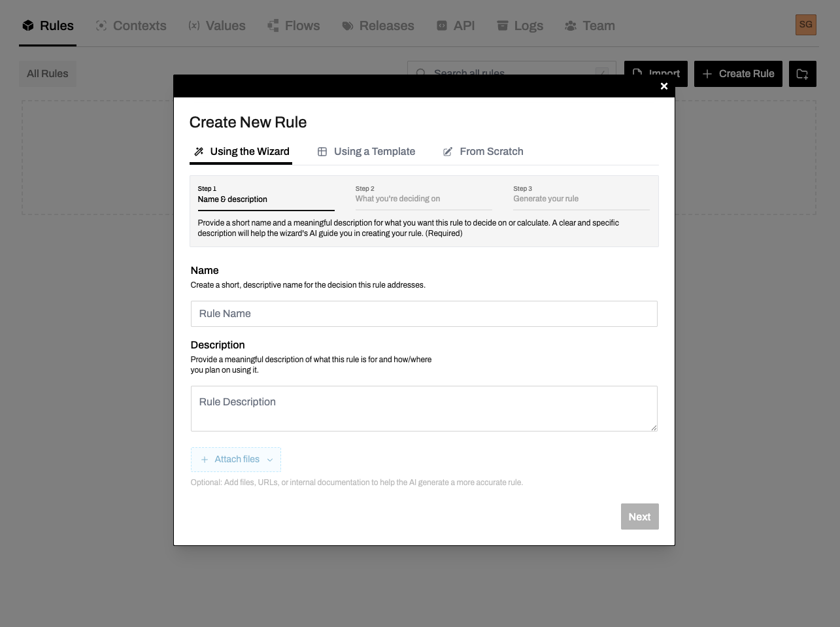Screen dimensions: 840x627
Task: Click the new folder icon beside Create Rule
Action: (x=803, y=73)
